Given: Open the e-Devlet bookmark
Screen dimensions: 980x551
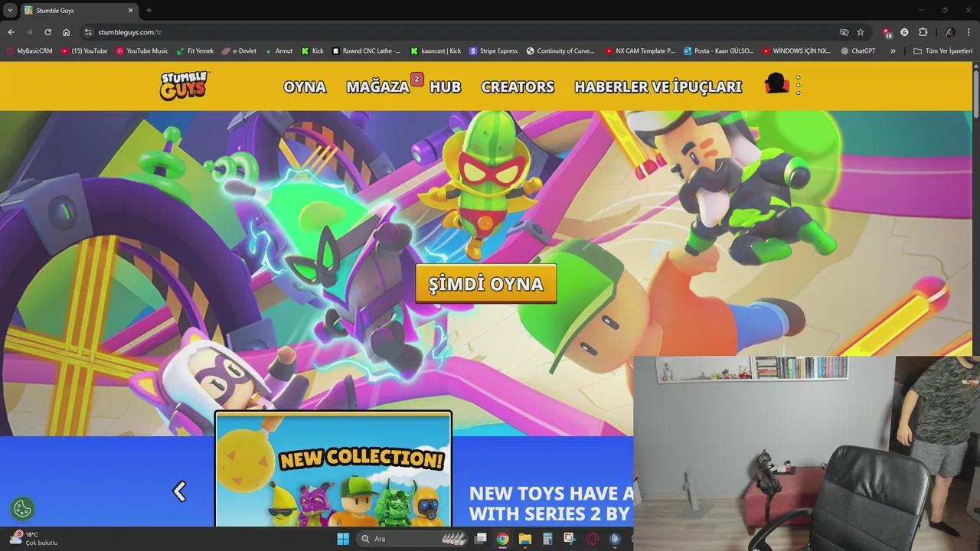Looking at the screenshot, I should pyautogui.click(x=239, y=51).
